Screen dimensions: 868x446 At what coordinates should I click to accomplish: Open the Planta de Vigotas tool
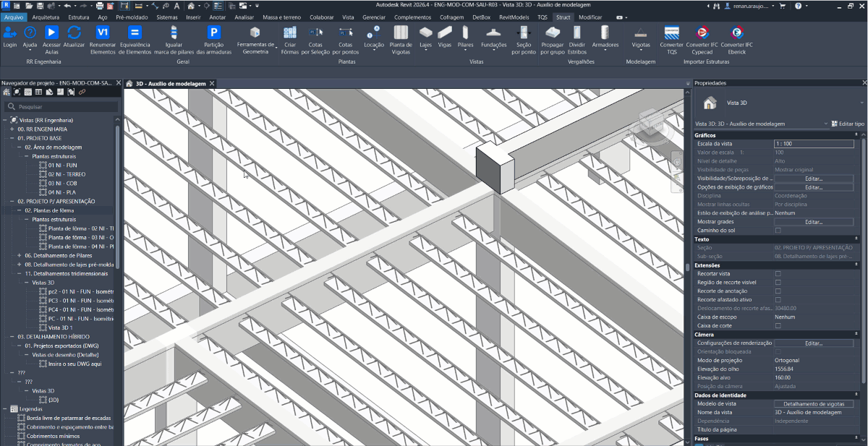(401, 33)
